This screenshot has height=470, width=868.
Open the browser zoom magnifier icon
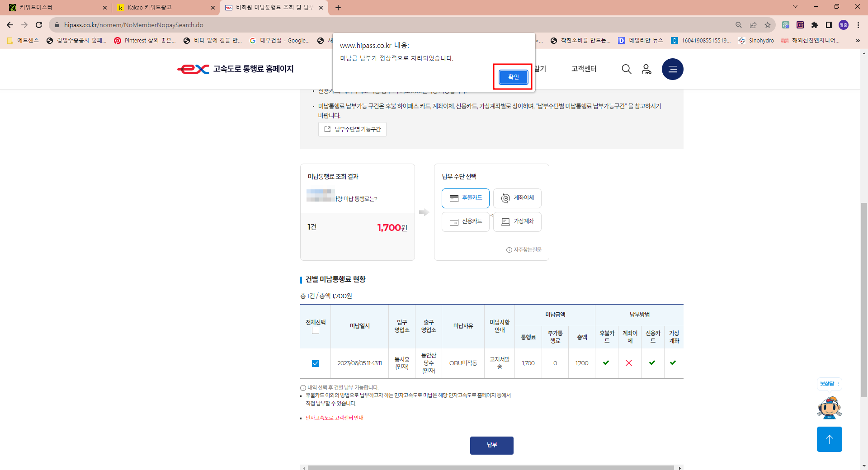[x=739, y=25]
